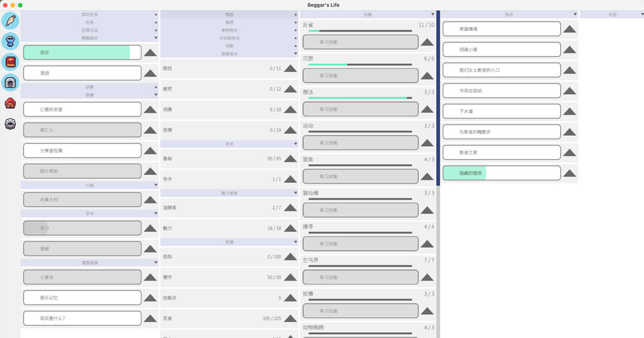
Task: Click the 分享面包屑 action button
Action: point(82,151)
